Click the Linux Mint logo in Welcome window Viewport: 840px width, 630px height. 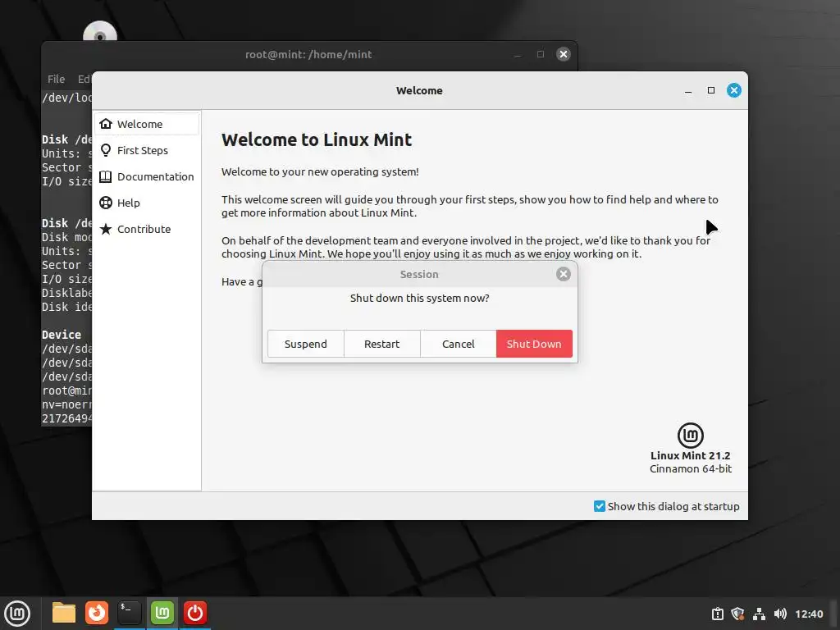(x=691, y=436)
